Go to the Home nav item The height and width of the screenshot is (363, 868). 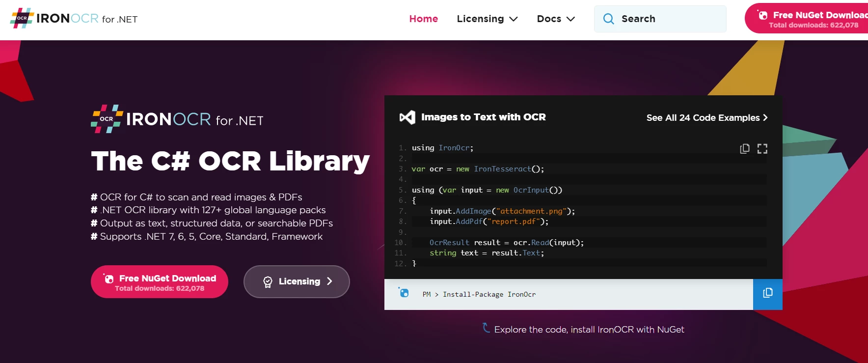(x=424, y=19)
